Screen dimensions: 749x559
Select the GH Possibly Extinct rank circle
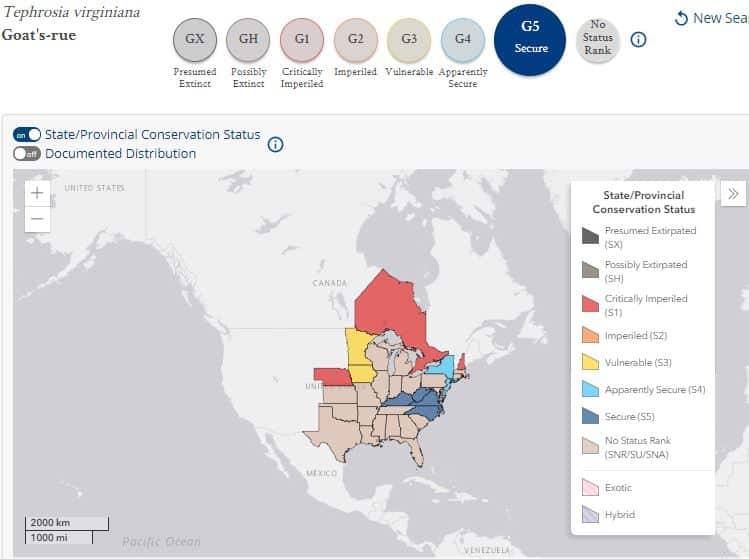[248, 40]
